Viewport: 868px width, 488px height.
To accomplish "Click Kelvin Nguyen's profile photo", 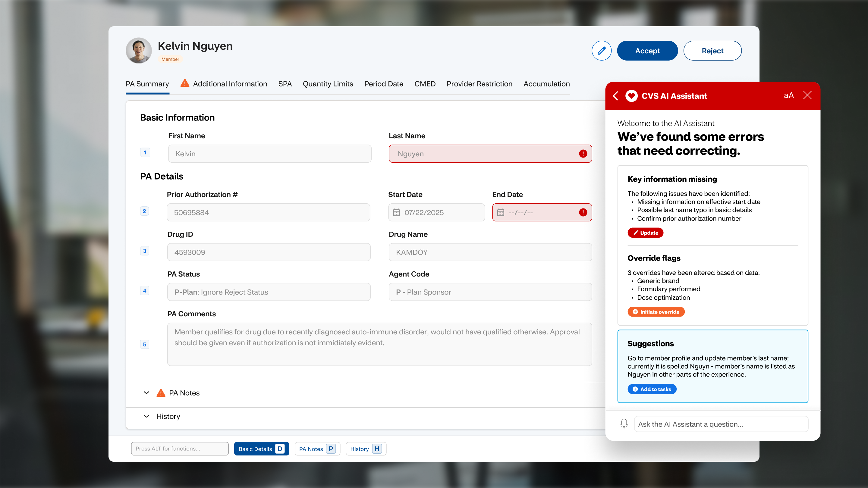I will [x=139, y=51].
